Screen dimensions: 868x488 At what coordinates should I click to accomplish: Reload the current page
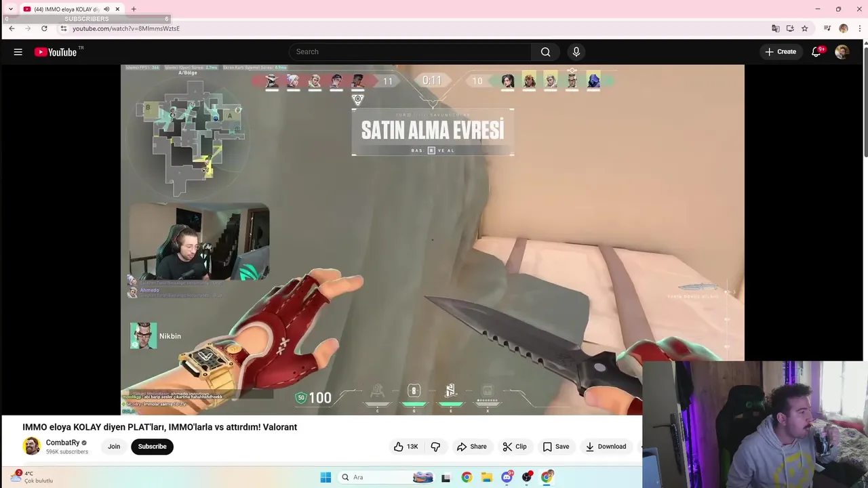point(44,28)
